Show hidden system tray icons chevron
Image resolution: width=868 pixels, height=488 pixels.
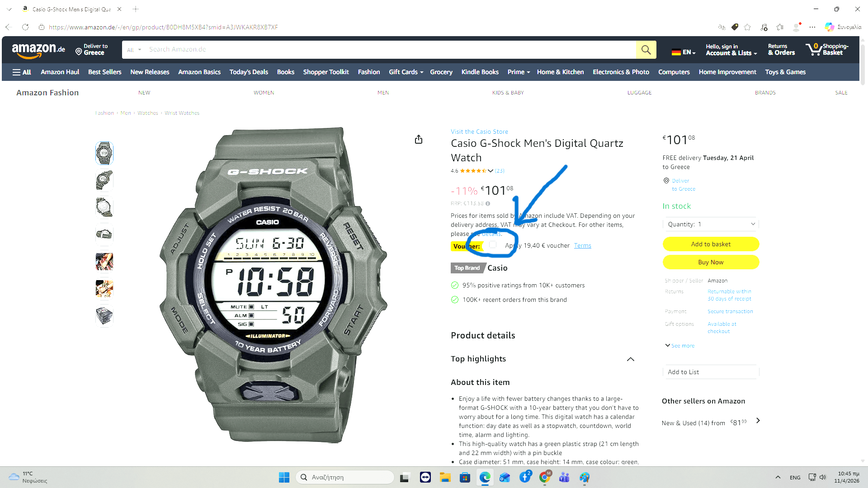click(x=778, y=477)
